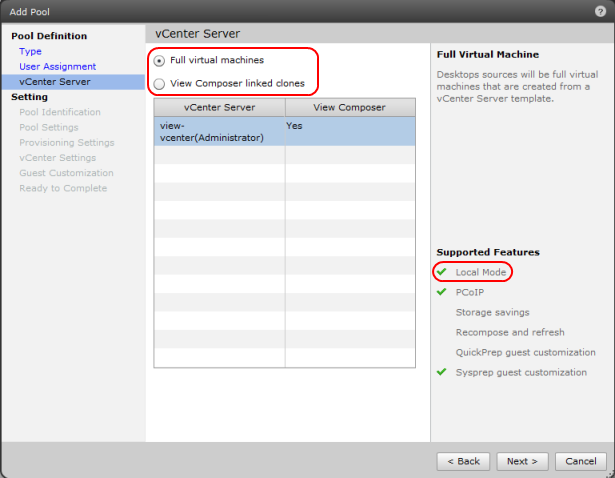Image resolution: width=615 pixels, height=478 pixels.
Task: Cancel the Add Pool wizard
Action: tap(580, 461)
